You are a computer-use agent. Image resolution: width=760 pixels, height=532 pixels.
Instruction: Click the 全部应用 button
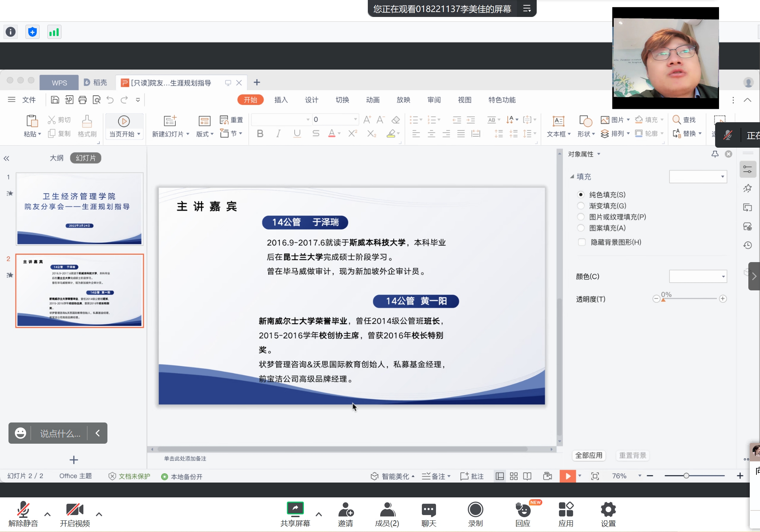pos(589,455)
